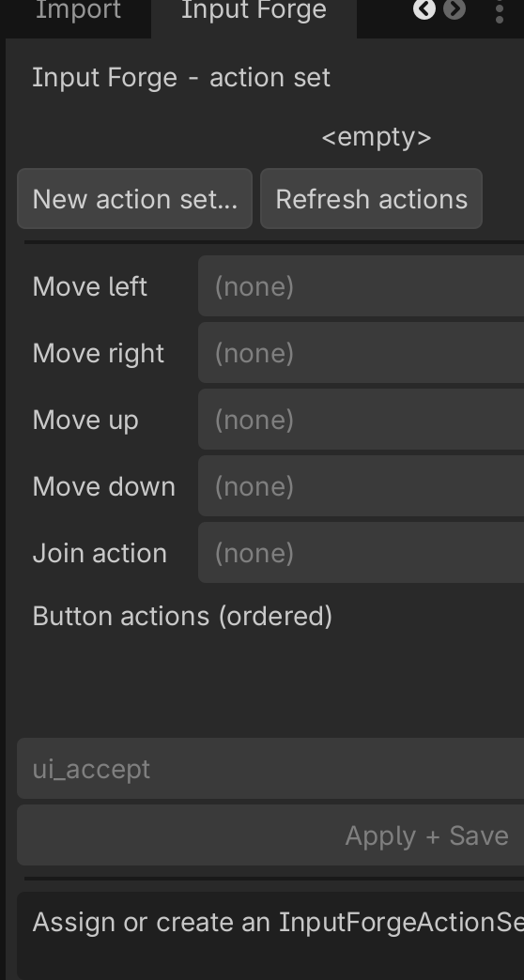Expand the Move down action dropdown

tap(361, 486)
